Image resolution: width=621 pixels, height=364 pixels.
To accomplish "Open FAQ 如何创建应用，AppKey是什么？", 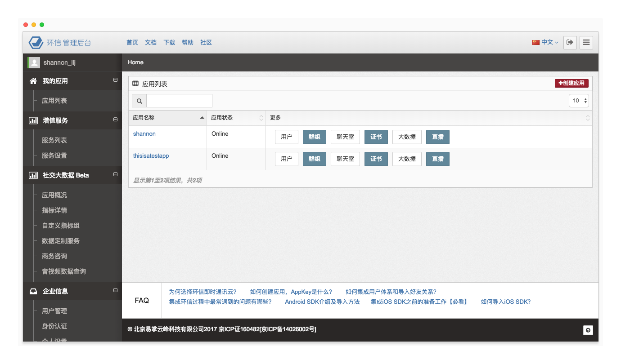I will [x=291, y=292].
